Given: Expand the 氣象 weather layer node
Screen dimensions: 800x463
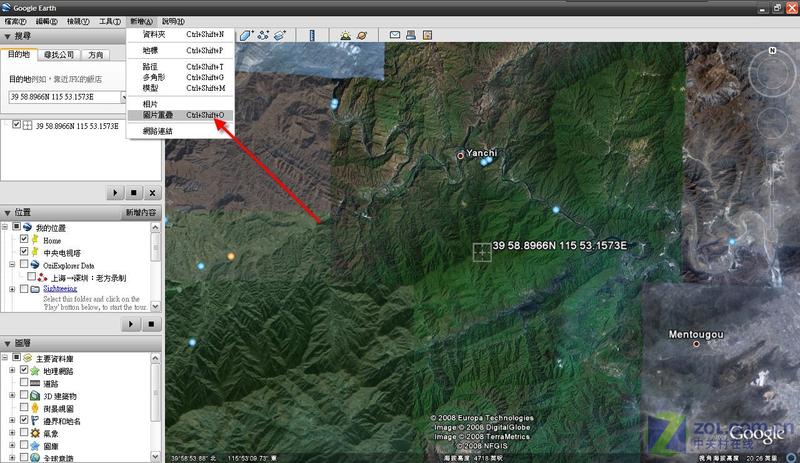Looking at the screenshot, I should 12,432.
